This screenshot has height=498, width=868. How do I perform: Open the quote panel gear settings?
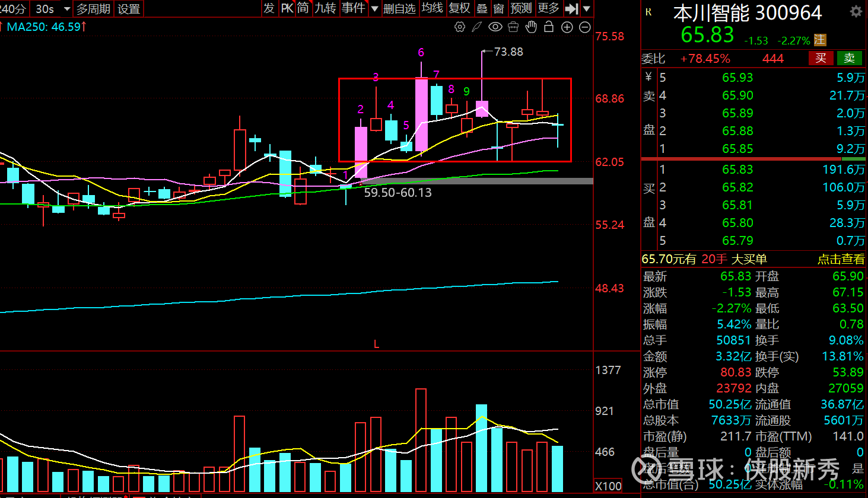[x=856, y=12]
